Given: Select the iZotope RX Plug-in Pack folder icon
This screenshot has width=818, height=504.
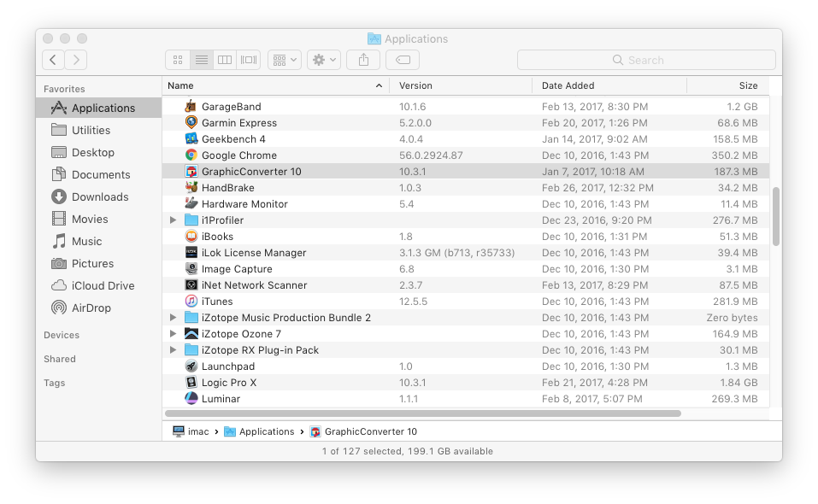Looking at the screenshot, I should [191, 349].
